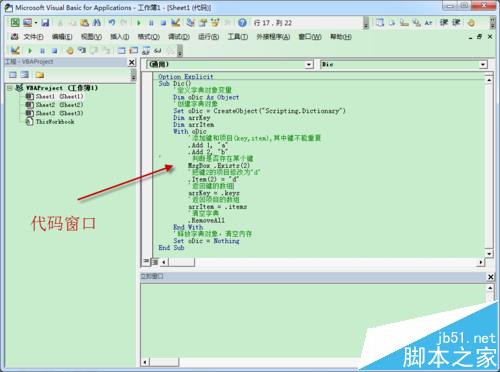
Task: Open the 插入(I) menu
Action: (120, 37)
